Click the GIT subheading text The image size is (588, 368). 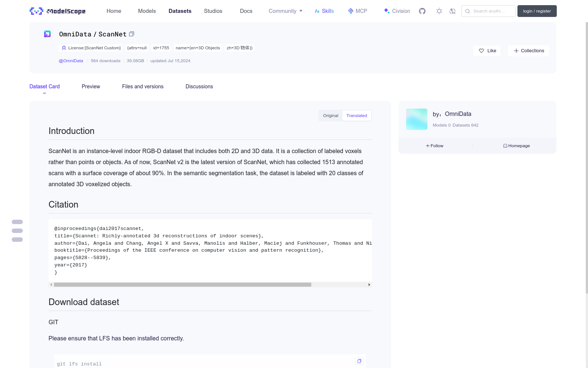(53, 322)
